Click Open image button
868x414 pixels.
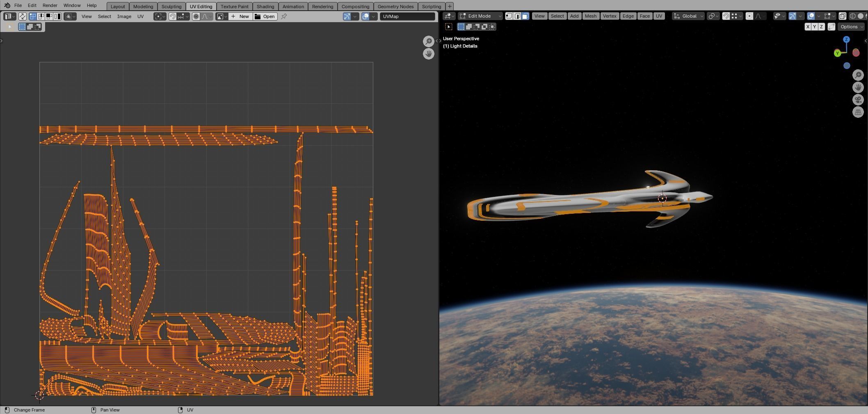click(x=265, y=16)
